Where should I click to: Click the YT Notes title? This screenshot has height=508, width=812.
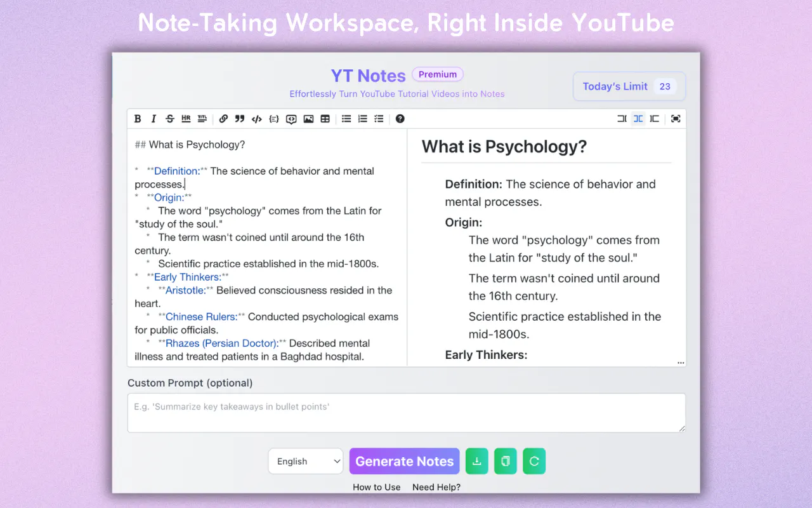368,76
